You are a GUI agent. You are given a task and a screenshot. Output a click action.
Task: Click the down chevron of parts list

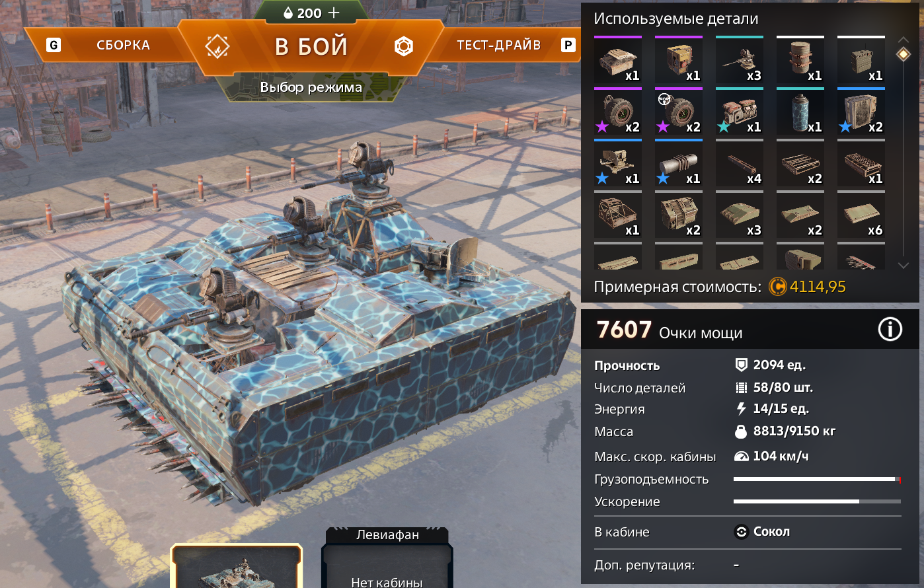coord(904,265)
